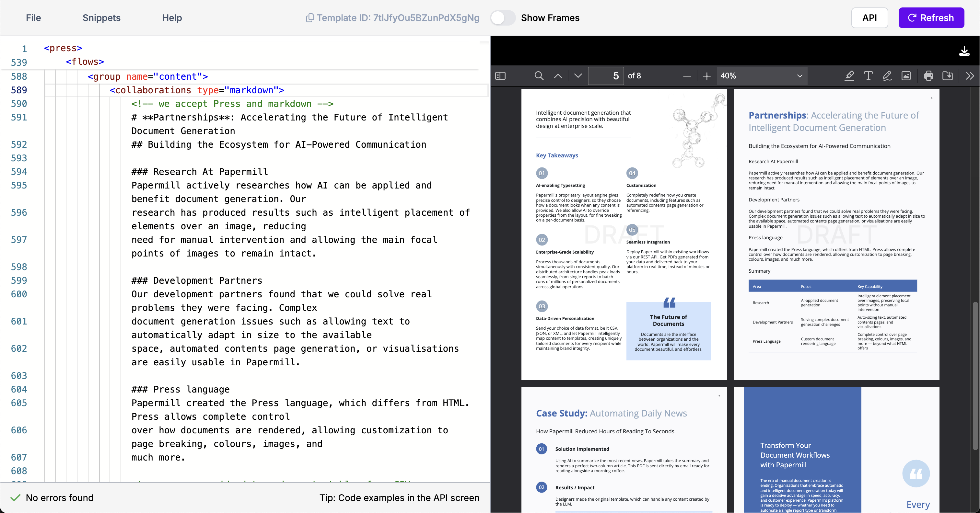Copy the Template ID to clipboard

point(310,18)
